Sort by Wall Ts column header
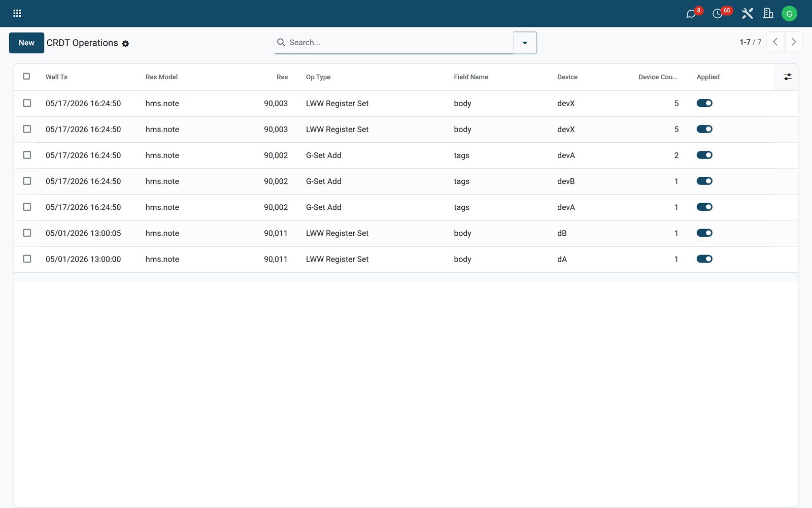812x508 pixels. (56, 77)
